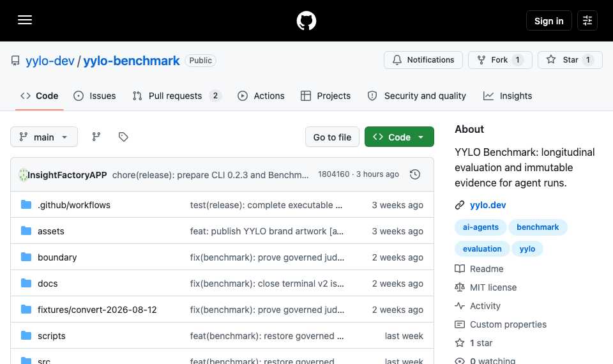613x364 pixels.
Task: Click the Custom properties note icon
Action: click(460, 324)
